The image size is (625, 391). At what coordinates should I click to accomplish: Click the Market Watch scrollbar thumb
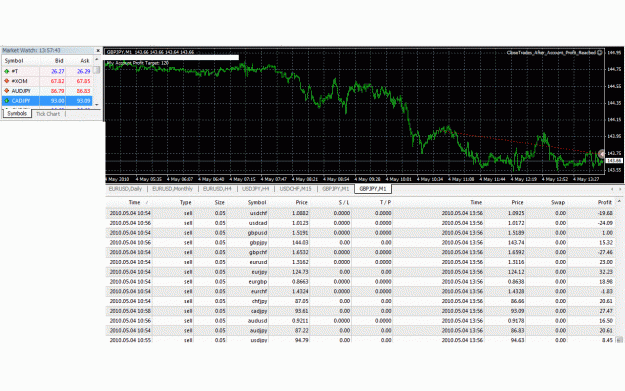[97, 70]
